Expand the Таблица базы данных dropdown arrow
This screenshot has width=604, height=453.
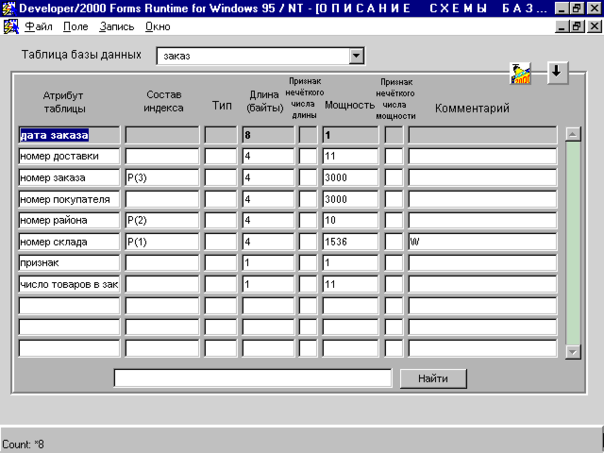pos(356,57)
